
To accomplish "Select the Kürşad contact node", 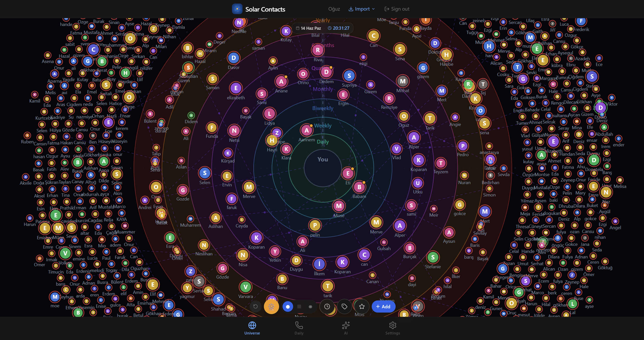I will 228,153.
